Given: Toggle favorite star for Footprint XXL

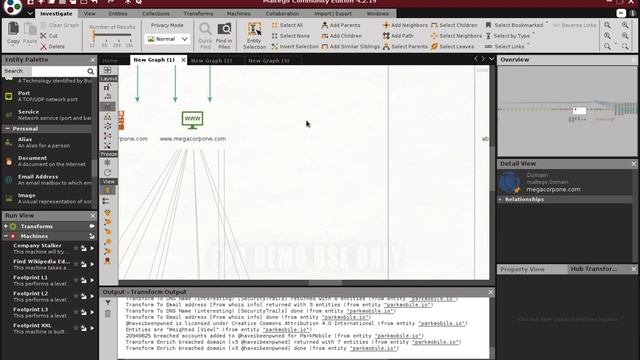Looking at the screenshot, I should coord(76,328).
